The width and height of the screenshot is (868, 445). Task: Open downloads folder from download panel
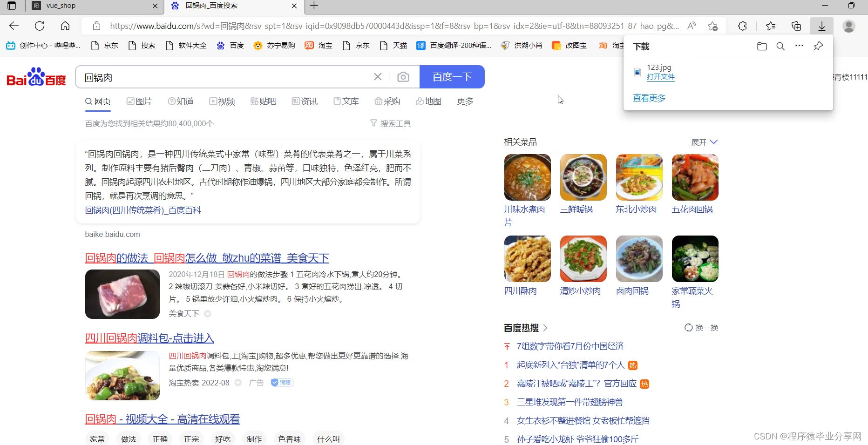pyautogui.click(x=762, y=46)
